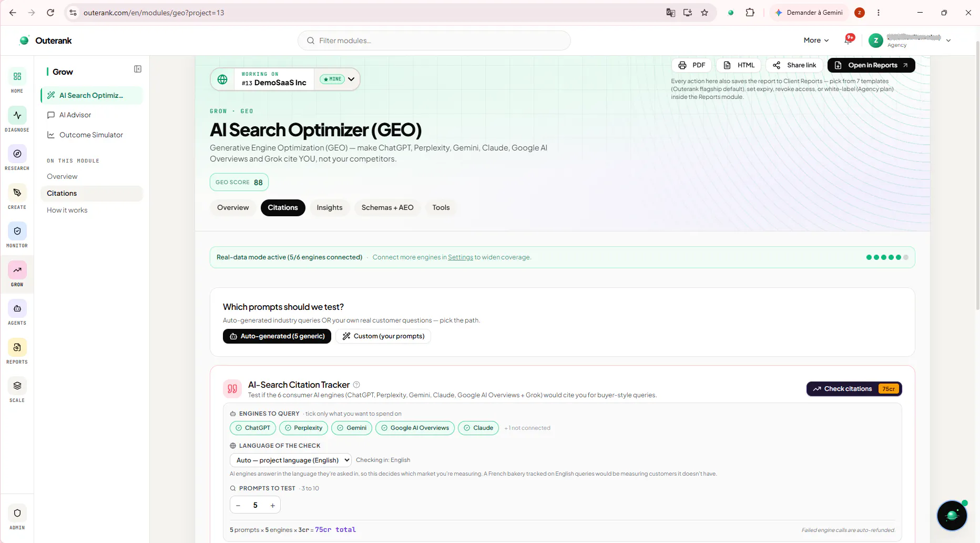Click the Outerank logo

pyautogui.click(x=46, y=41)
